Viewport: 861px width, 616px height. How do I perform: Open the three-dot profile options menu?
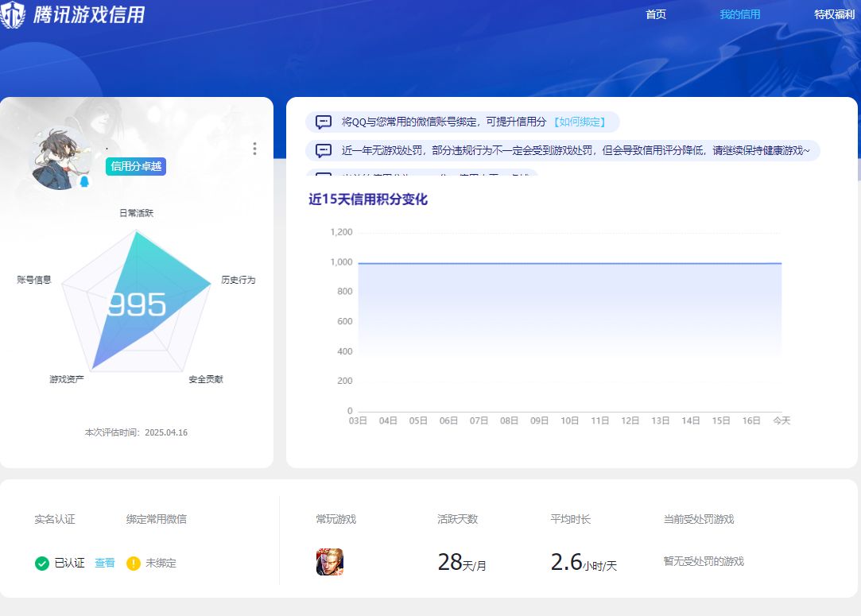(x=254, y=149)
